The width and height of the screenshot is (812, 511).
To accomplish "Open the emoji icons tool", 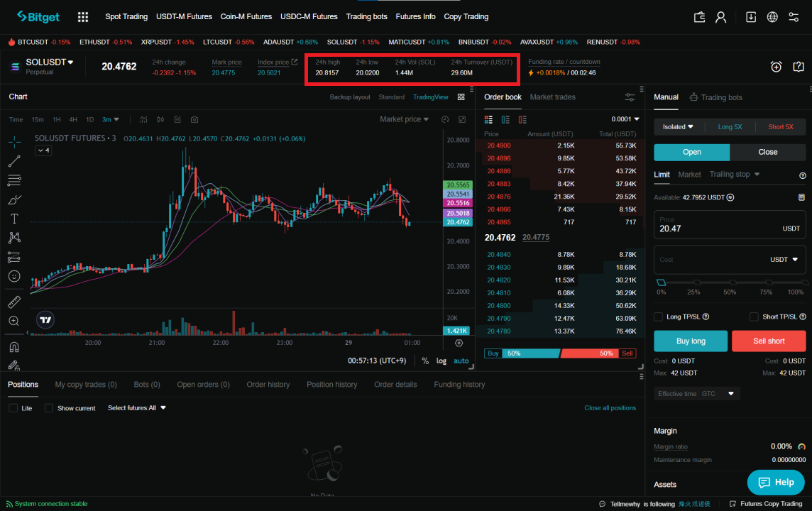I will [x=14, y=276].
